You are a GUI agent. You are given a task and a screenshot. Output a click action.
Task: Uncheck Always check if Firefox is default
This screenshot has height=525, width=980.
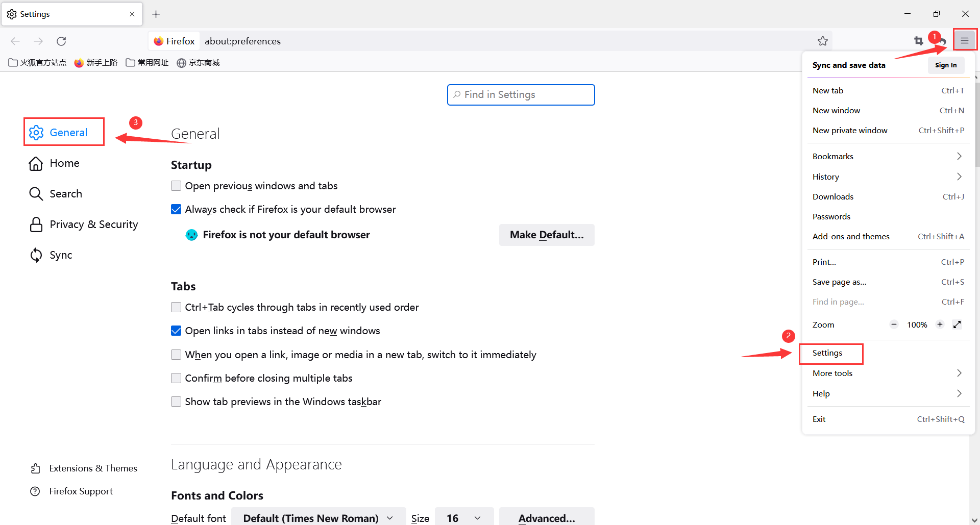pyautogui.click(x=176, y=209)
